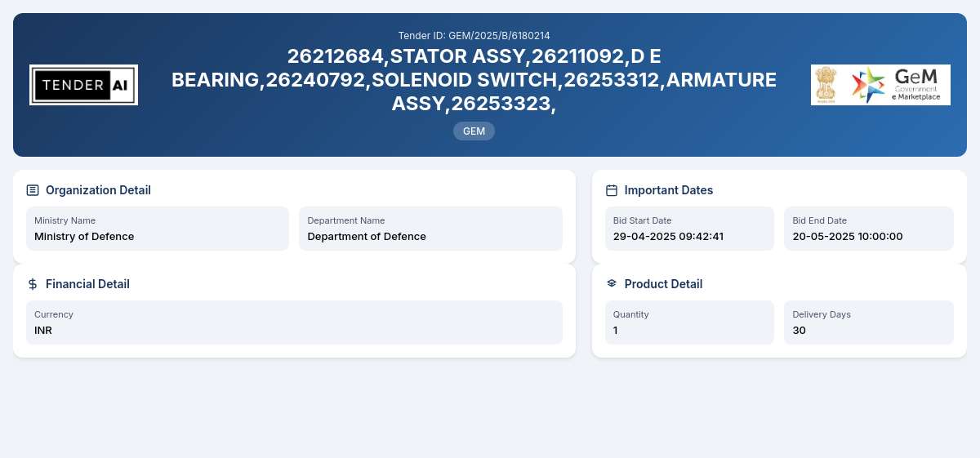Select the INR currency value

43,331
